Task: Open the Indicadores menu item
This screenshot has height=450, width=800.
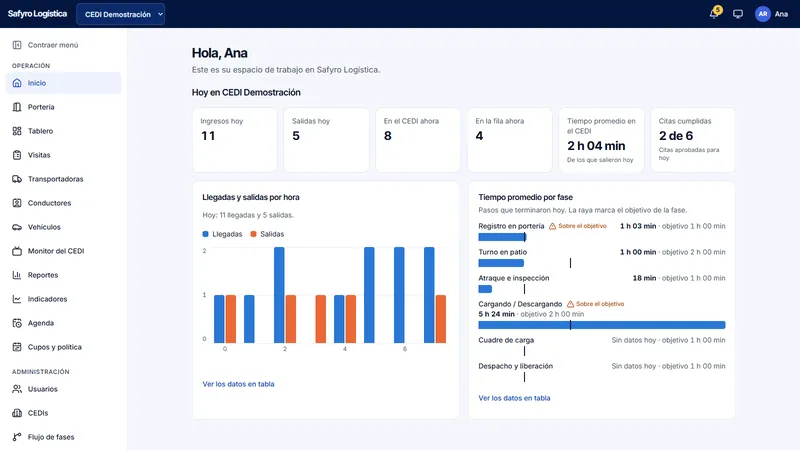Action: [63, 299]
